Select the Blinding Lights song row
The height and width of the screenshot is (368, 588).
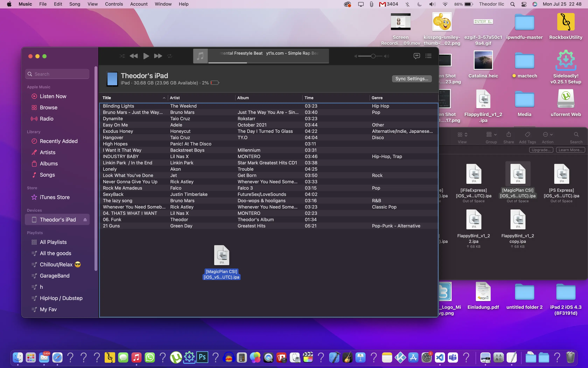[x=269, y=106]
